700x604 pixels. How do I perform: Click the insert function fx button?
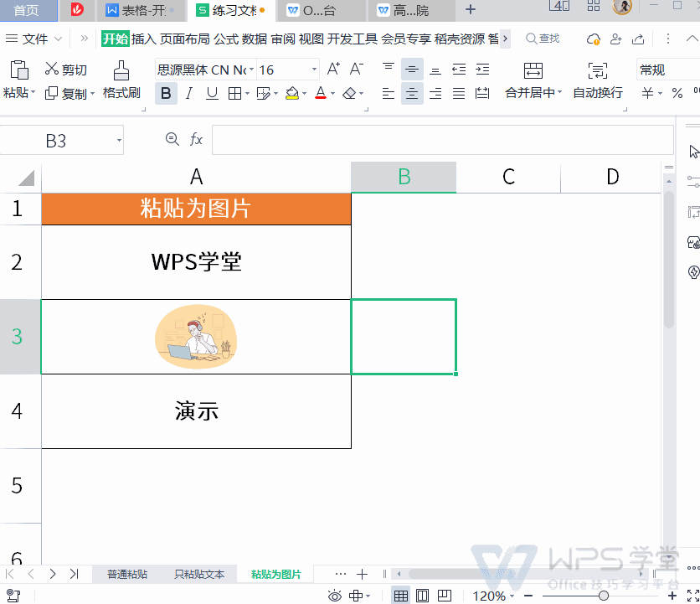[196, 139]
